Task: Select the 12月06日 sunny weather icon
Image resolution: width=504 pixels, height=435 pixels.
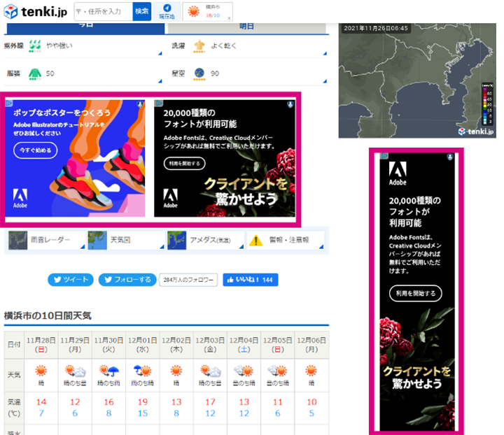Action: tap(311, 371)
